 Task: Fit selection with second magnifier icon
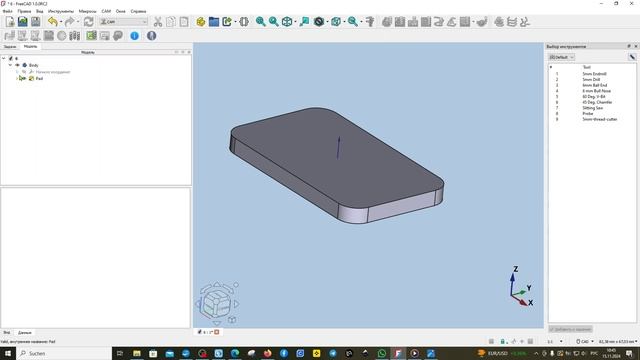pyautogui.click(x=273, y=22)
